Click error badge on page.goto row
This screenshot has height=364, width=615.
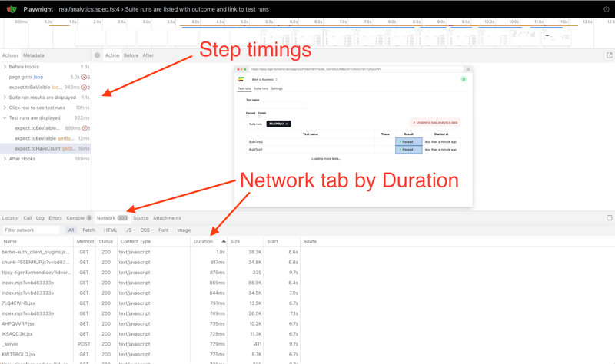pos(85,78)
